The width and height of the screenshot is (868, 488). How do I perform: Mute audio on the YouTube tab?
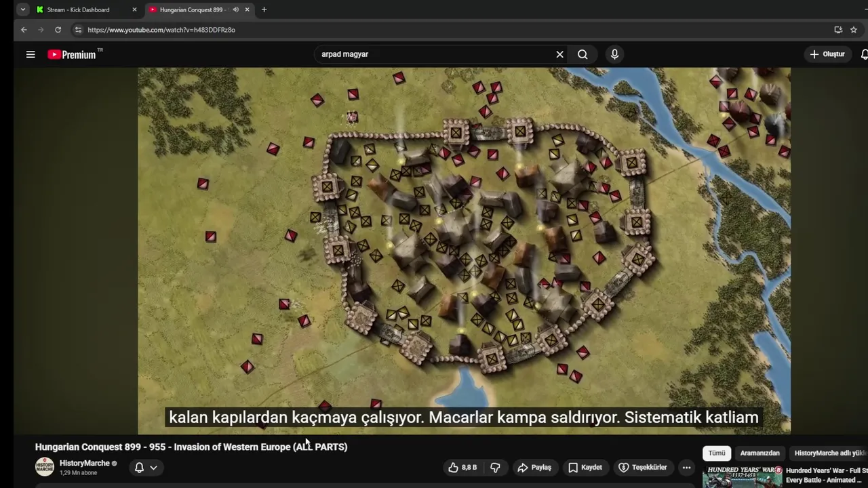coord(235,9)
